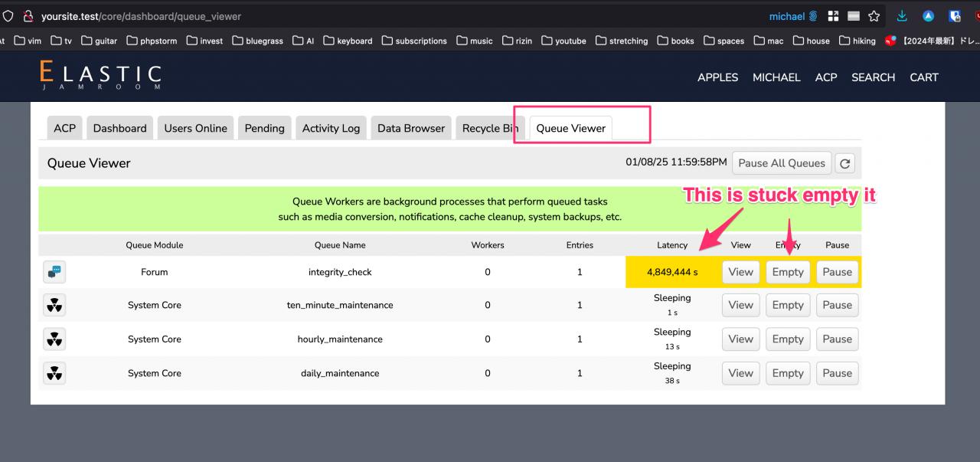Click the Forum module icon for integrity_check
980x462 pixels.
click(54, 271)
